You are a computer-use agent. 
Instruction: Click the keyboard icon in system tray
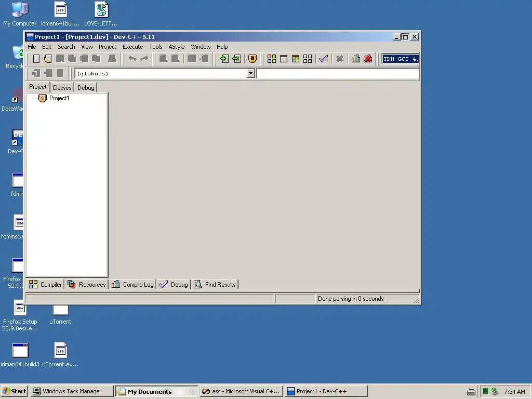pyautogui.click(x=471, y=392)
